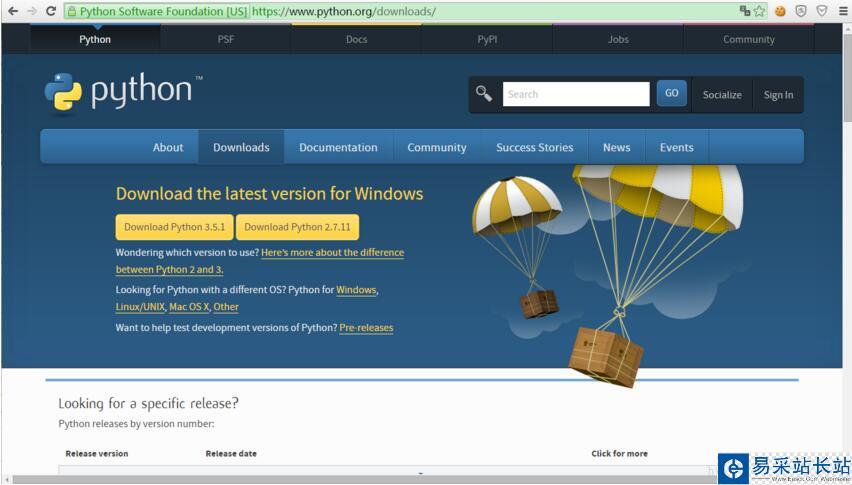Open the Sign In menu
852x485 pixels.
[778, 95]
